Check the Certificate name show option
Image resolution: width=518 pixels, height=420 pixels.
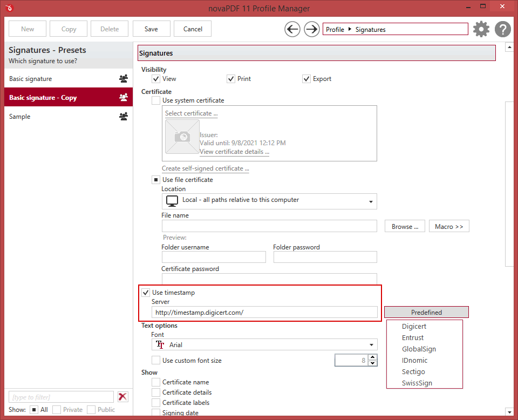(156, 382)
